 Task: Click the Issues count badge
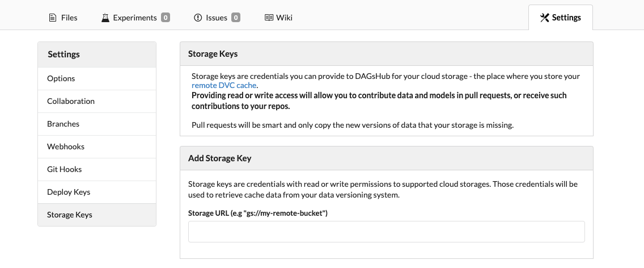point(236,18)
